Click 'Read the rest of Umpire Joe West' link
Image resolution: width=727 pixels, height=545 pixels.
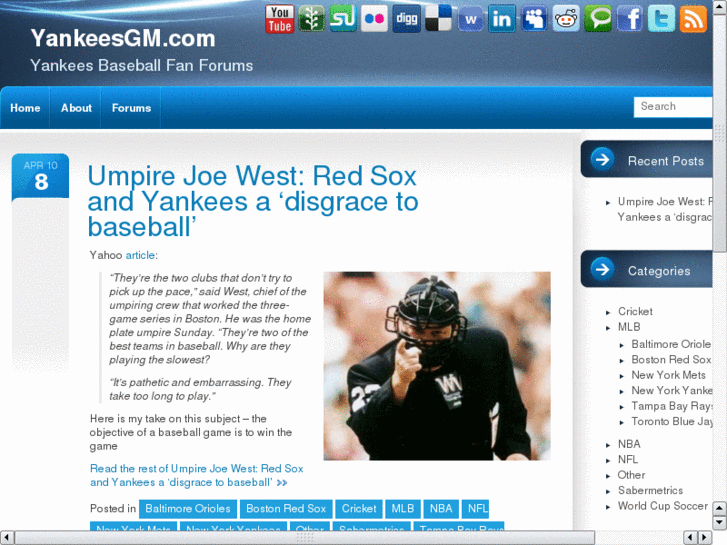tap(197, 475)
